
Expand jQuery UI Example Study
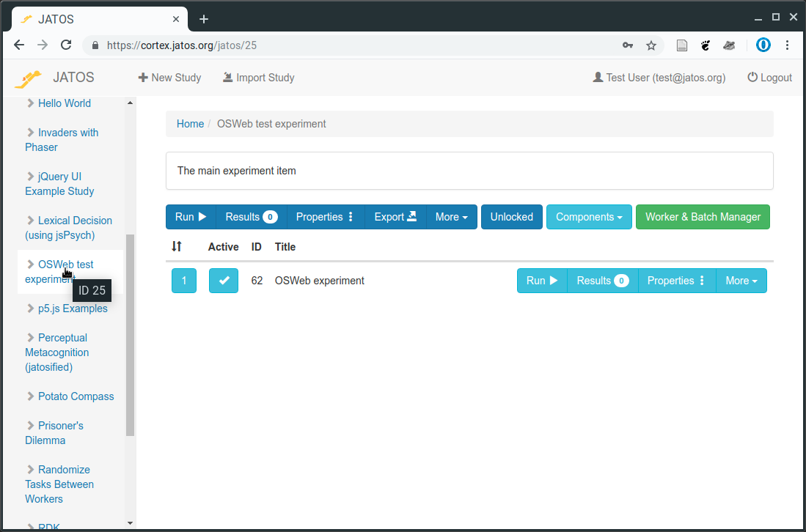pyautogui.click(x=30, y=177)
